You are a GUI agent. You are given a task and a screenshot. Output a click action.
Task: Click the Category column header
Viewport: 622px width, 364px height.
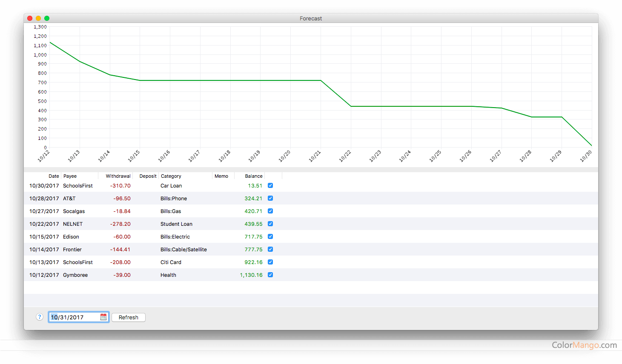click(x=171, y=176)
